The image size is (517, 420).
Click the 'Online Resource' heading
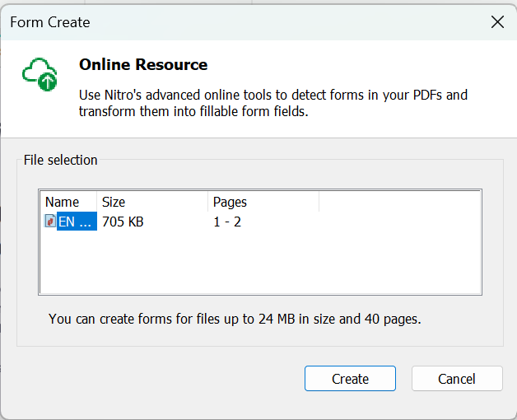(143, 64)
